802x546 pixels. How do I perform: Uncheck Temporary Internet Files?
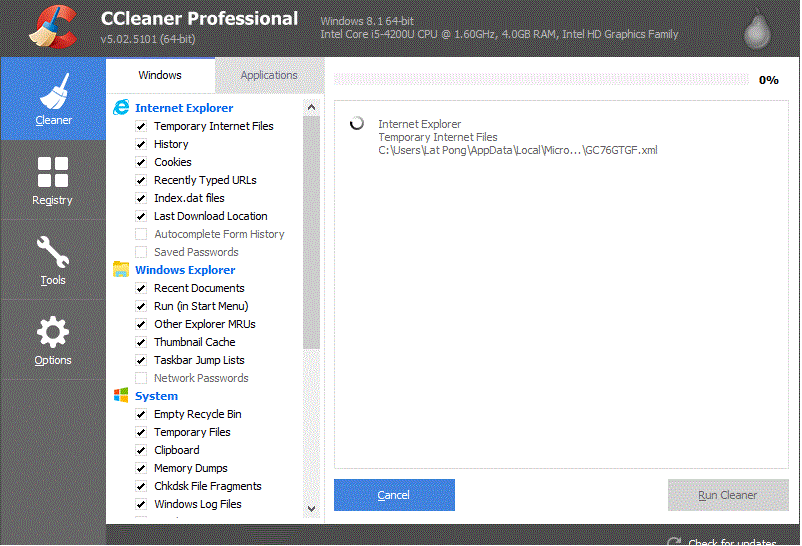coord(141,126)
